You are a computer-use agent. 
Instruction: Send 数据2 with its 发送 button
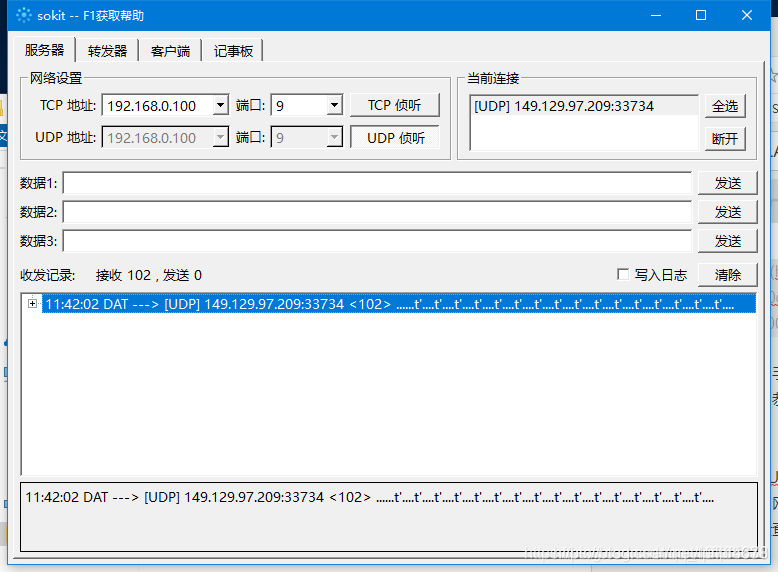pos(727,212)
